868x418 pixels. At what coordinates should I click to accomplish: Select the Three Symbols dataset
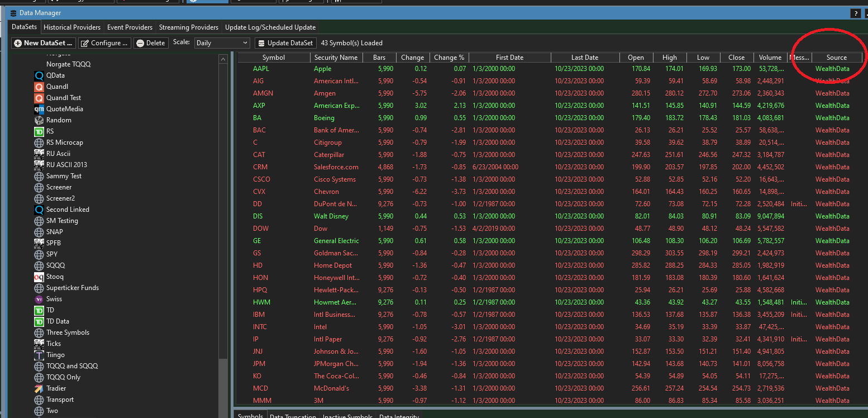(x=68, y=332)
